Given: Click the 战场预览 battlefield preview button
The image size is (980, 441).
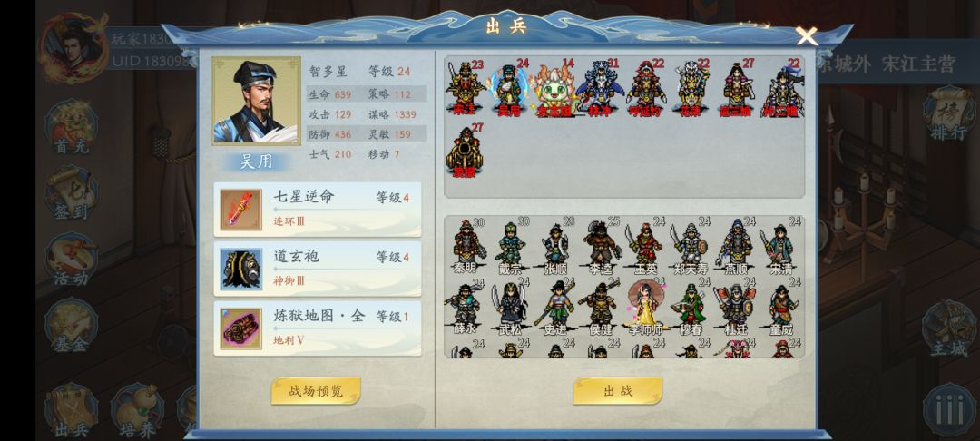Looking at the screenshot, I should (x=316, y=391).
